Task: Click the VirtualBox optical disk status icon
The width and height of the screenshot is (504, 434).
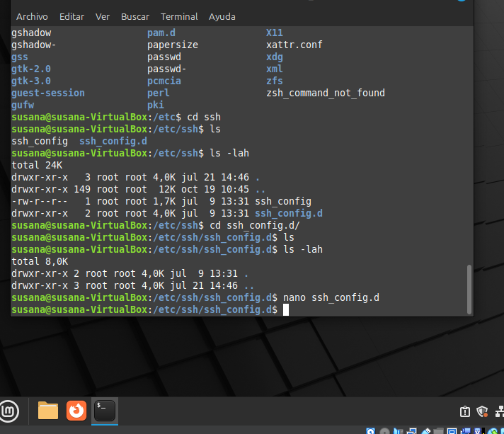Action: (385, 431)
